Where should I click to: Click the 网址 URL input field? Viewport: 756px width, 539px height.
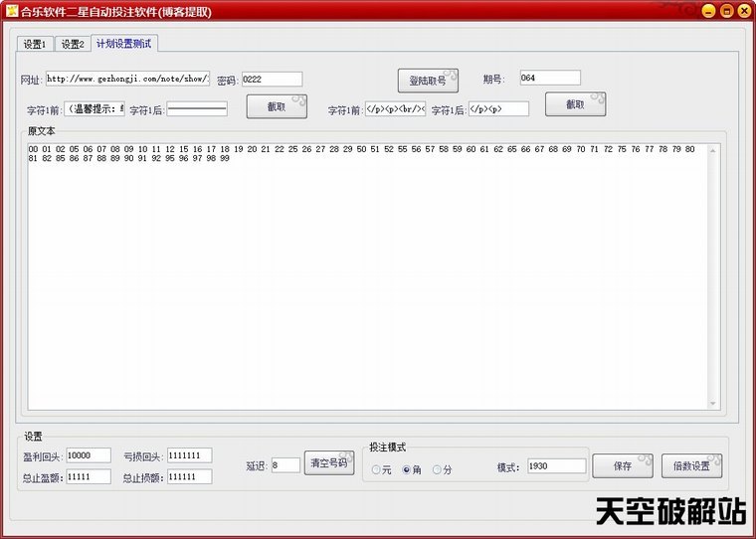(x=127, y=79)
